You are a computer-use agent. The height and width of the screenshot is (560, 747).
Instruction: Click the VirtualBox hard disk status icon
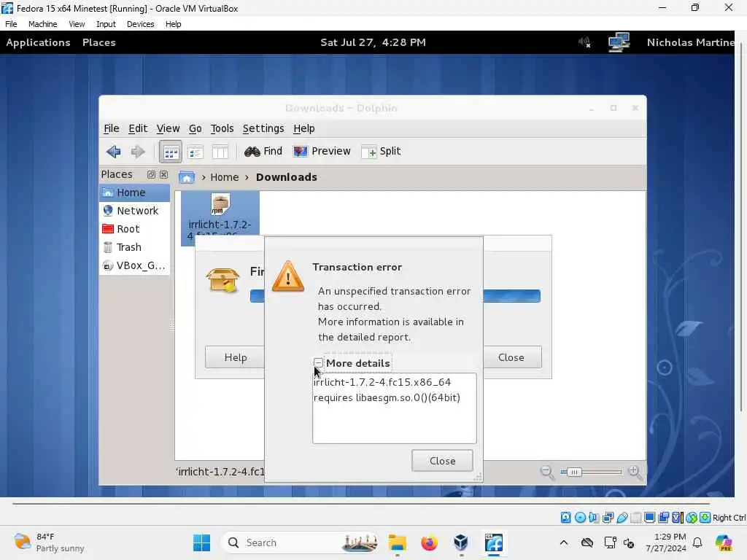565,518
